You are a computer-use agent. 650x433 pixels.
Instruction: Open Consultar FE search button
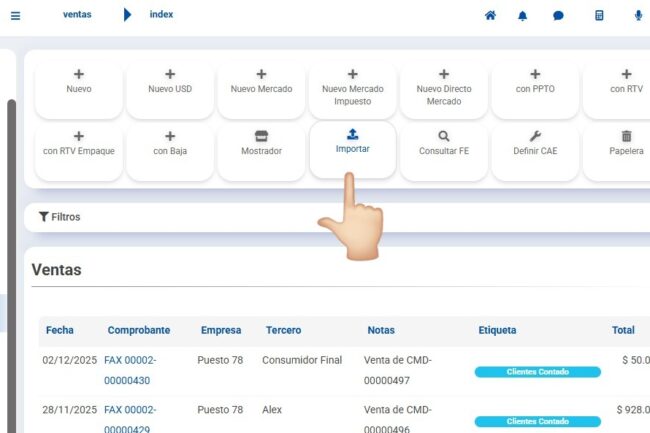(x=443, y=143)
